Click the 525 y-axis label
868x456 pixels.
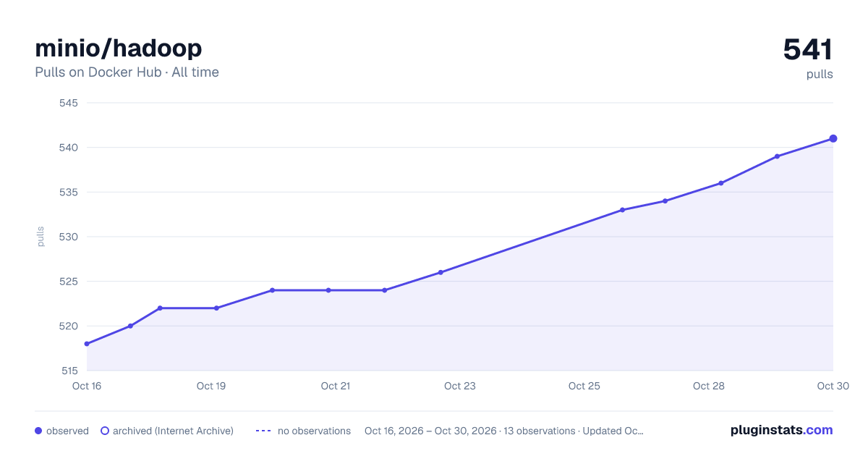(69, 282)
